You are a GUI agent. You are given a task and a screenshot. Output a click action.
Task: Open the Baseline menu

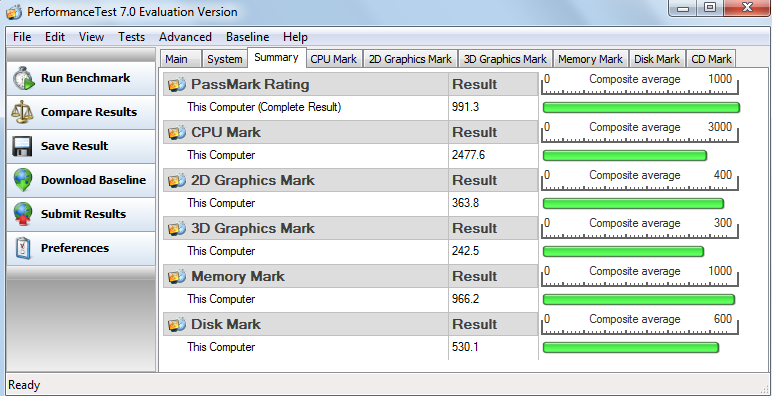(x=248, y=37)
